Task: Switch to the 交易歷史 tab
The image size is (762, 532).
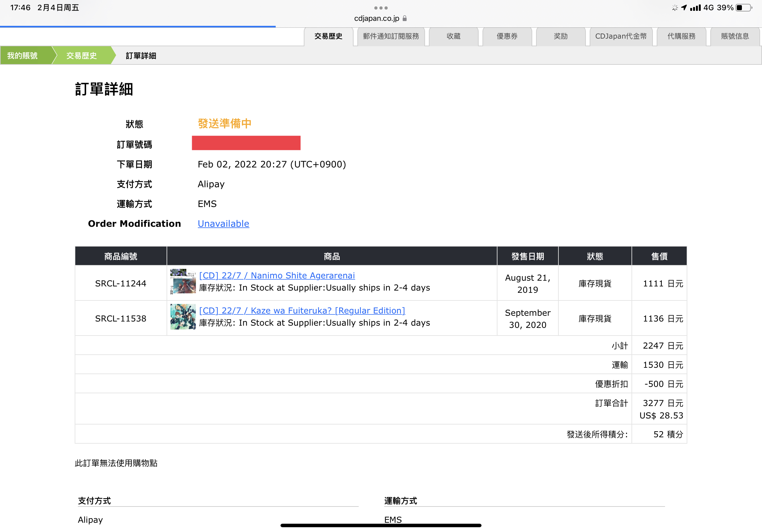Action: click(x=328, y=36)
